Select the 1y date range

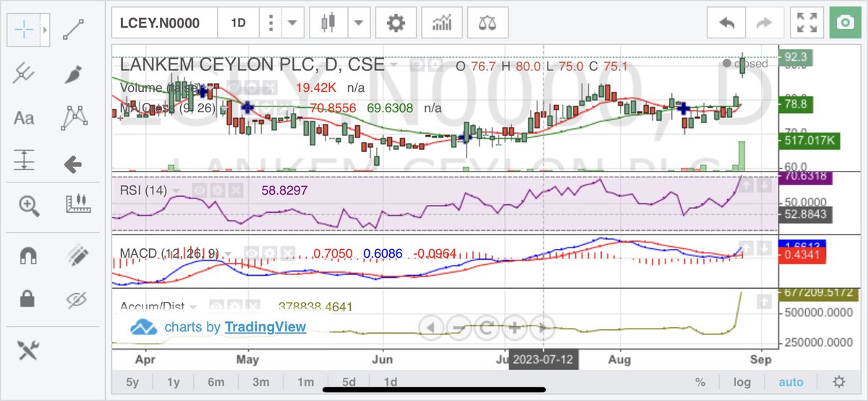point(174,382)
